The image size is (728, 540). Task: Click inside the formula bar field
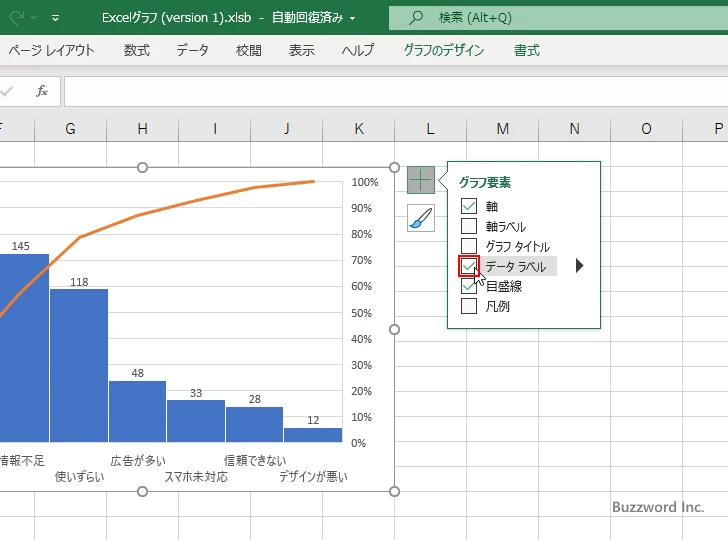(x=396, y=91)
